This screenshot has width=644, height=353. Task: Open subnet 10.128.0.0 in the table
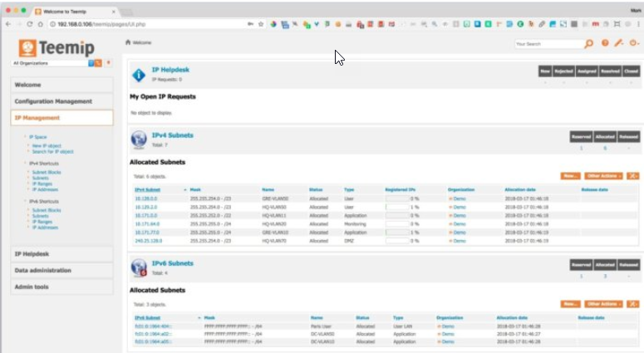click(x=145, y=199)
